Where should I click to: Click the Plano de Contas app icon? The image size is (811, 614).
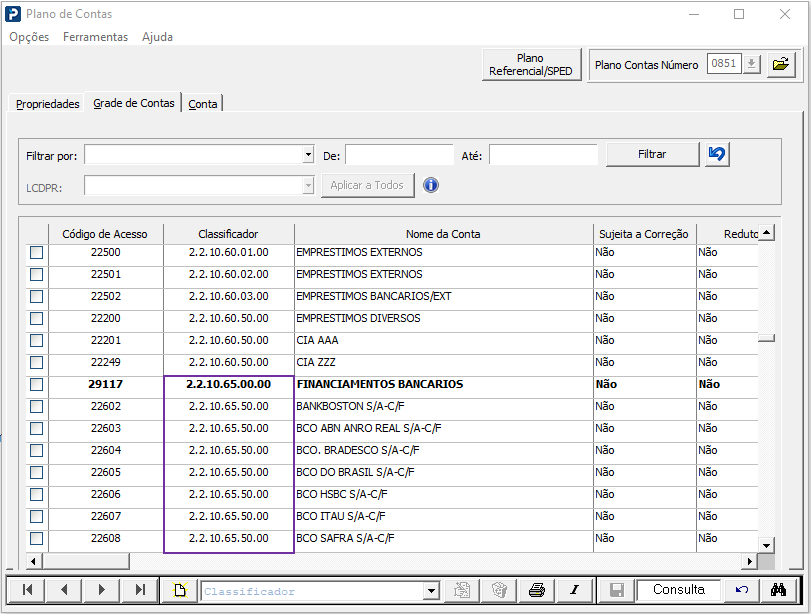[13, 14]
